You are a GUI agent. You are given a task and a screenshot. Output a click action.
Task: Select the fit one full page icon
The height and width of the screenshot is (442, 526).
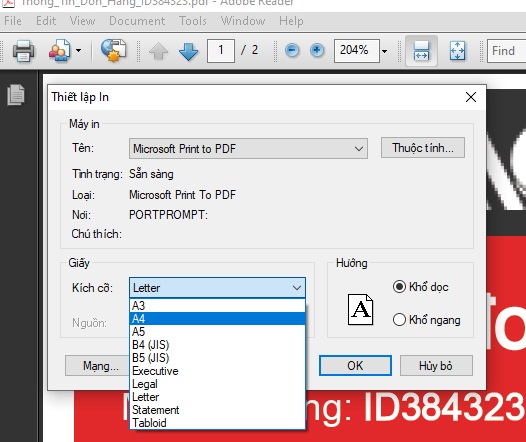click(x=457, y=51)
